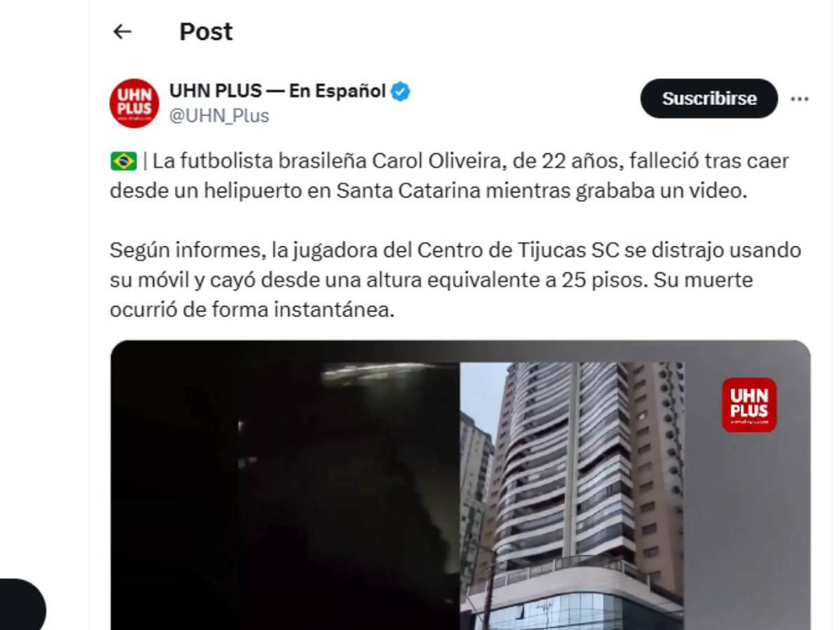
Task: Open the @UHN_Plus handle link
Action: [x=219, y=116]
